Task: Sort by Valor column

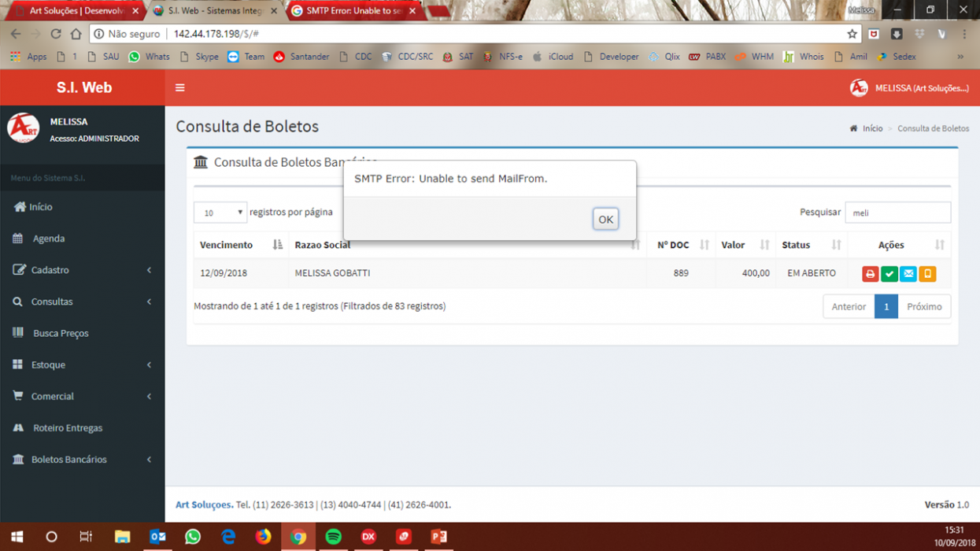Action: coord(745,245)
